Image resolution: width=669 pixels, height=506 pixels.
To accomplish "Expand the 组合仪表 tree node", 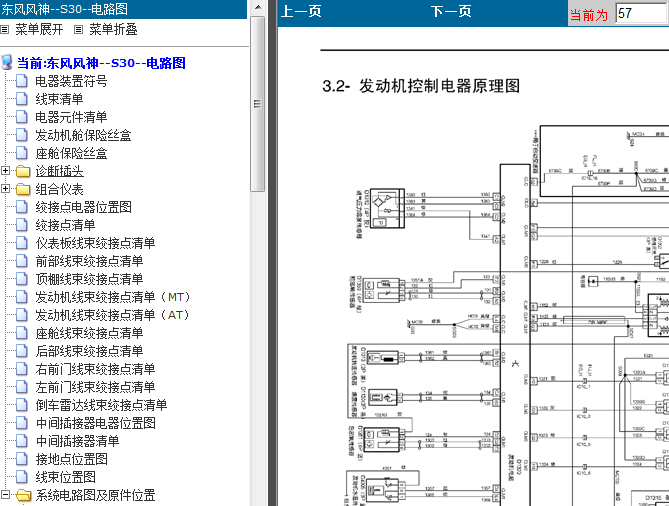I will tap(5, 189).
